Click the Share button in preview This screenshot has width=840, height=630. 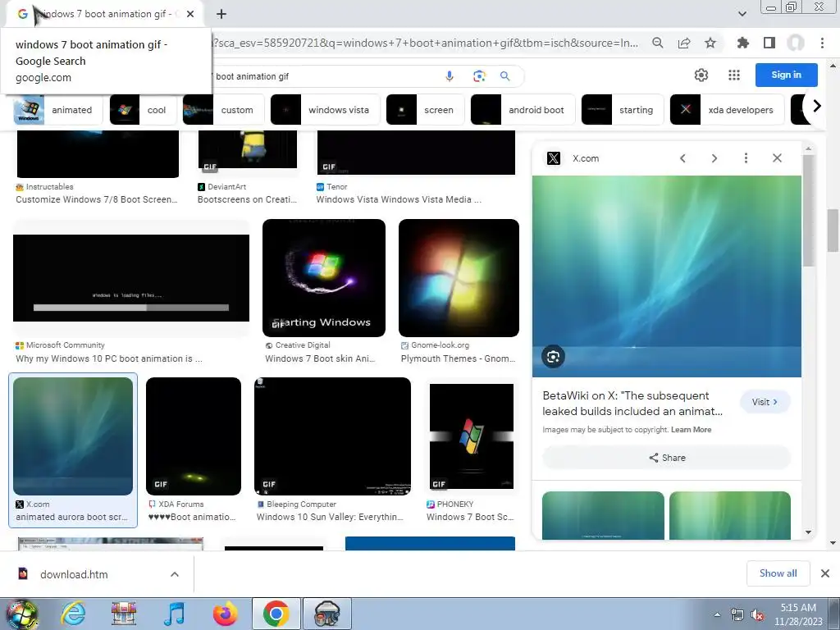pos(667,458)
